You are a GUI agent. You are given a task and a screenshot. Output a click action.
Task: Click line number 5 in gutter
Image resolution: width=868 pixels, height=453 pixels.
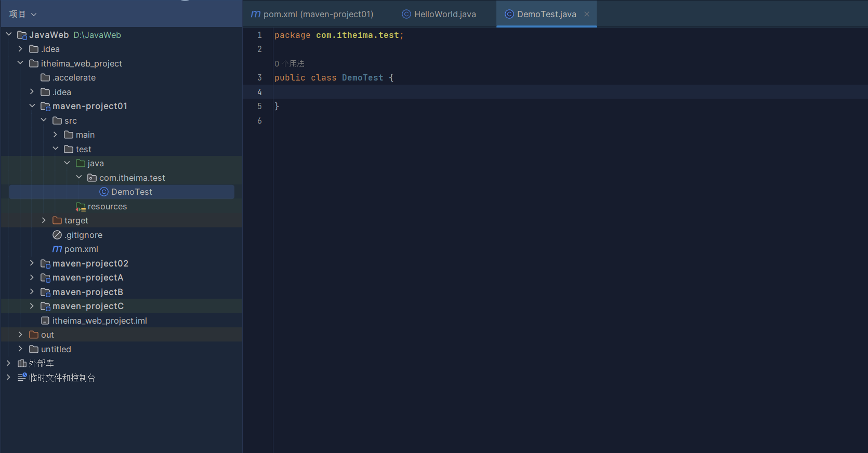[259, 106]
